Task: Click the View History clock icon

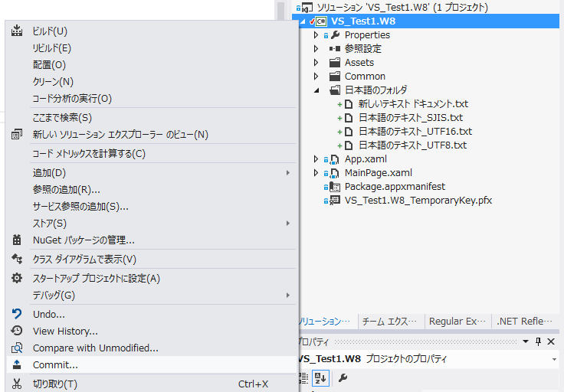Action: pos(17,331)
